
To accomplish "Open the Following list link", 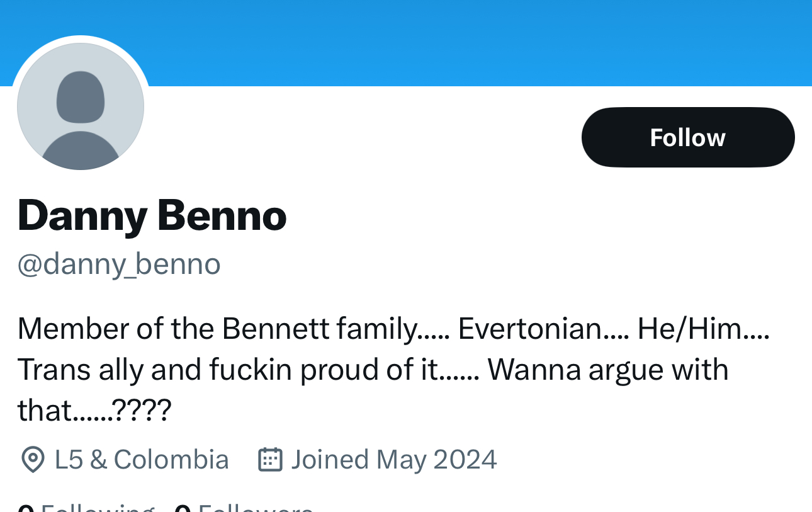I will tap(98, 508).
